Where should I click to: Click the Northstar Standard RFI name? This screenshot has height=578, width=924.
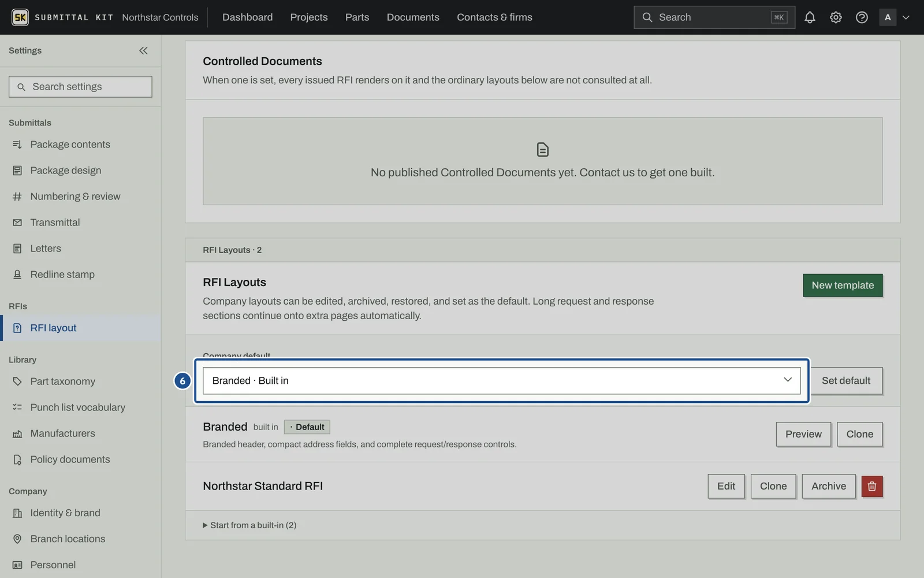pyautogui.click(x=263, y=486)
